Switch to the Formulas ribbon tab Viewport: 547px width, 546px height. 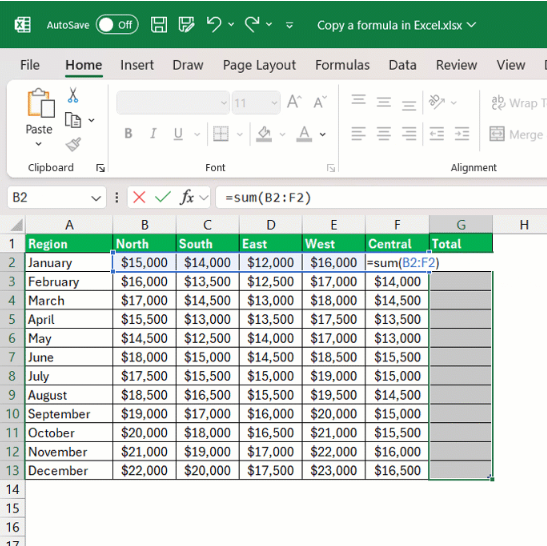pos(342,65)
